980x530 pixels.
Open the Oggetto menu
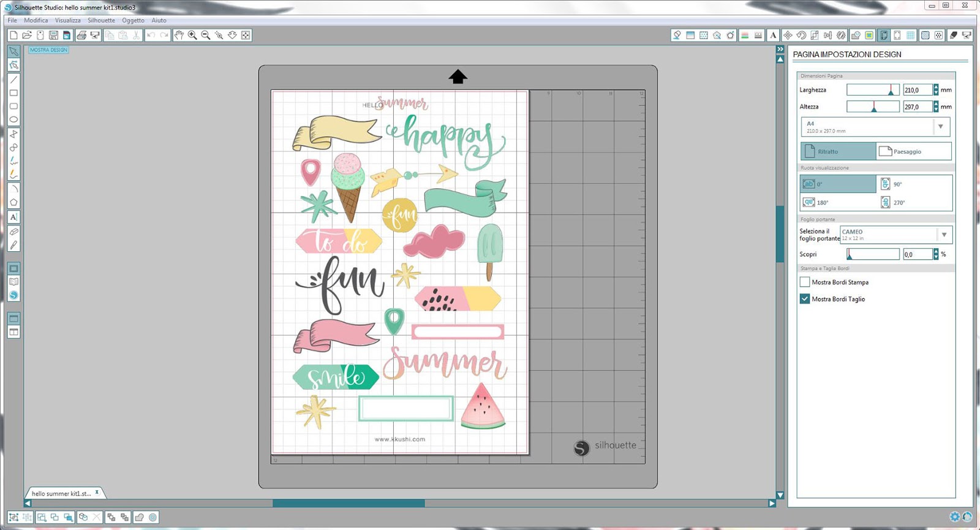133,20
